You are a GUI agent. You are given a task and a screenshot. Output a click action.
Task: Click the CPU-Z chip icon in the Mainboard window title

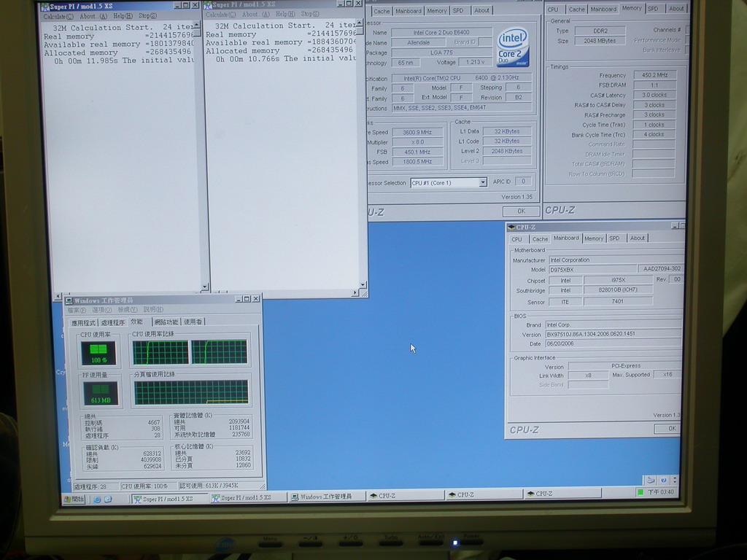click(x=511, y=227)
